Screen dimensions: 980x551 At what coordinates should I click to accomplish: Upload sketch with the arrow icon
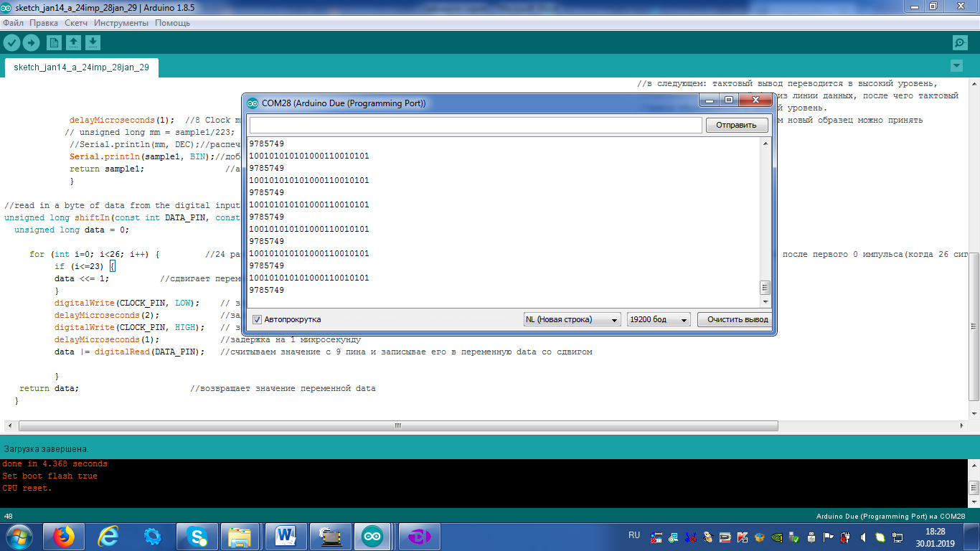click(x=31, y=42)
